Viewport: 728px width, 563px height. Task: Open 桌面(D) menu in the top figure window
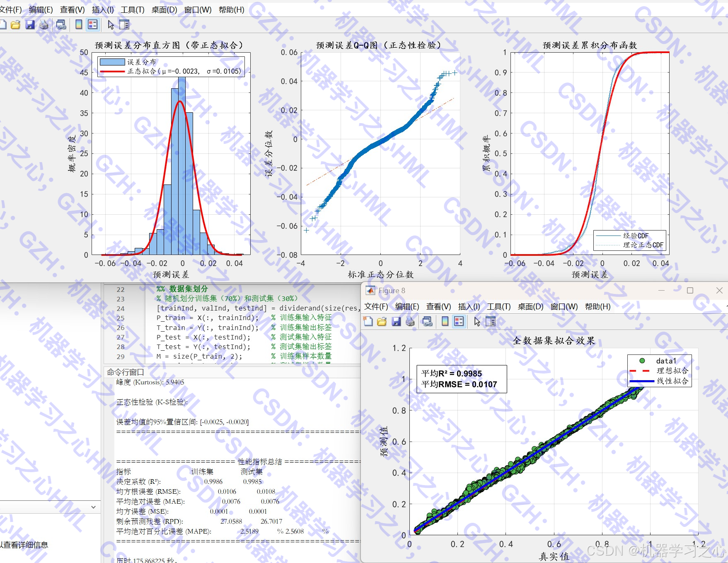click(164, 10)
